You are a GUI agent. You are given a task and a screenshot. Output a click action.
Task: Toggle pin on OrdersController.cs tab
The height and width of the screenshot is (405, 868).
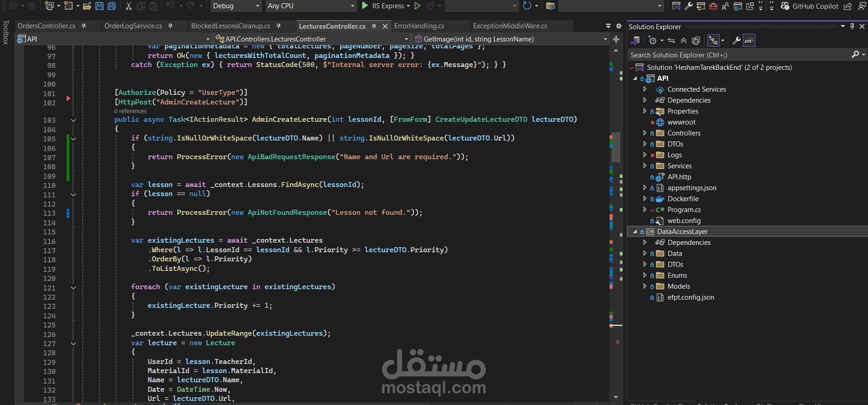[84, 26]
